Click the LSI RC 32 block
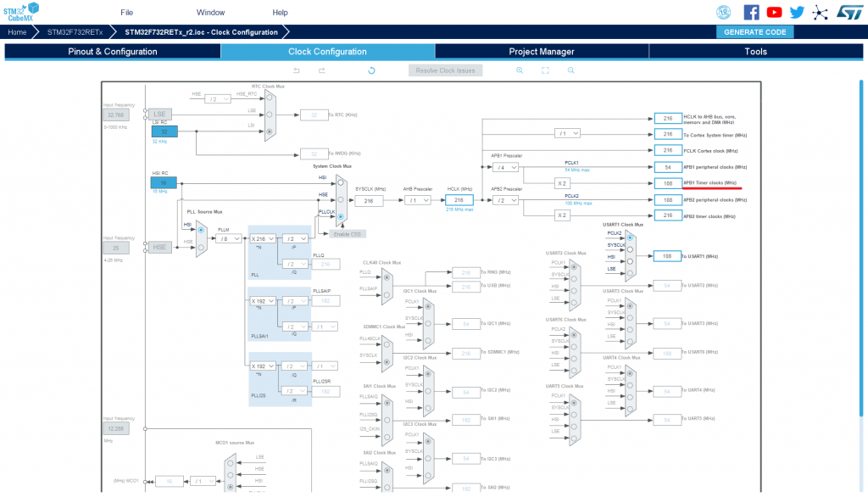Image resolution: width=868 pixels, height=497 pixels. [x=164, y=131]
